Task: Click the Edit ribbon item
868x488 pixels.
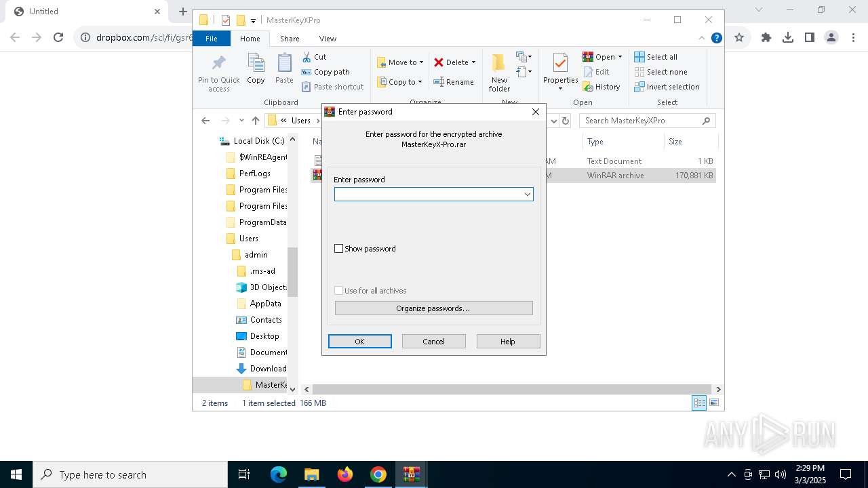Action: (x=595, y=72)
